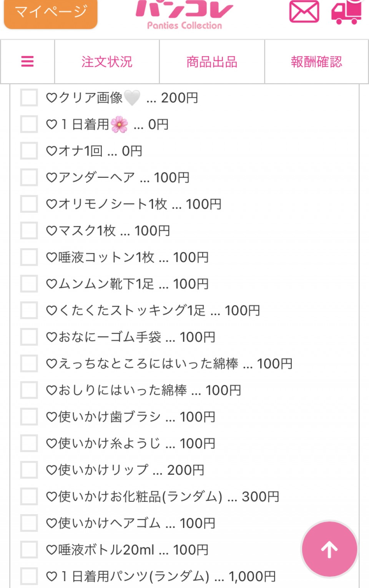Tick the １日着用 0円 checkbox

point(29,124)
